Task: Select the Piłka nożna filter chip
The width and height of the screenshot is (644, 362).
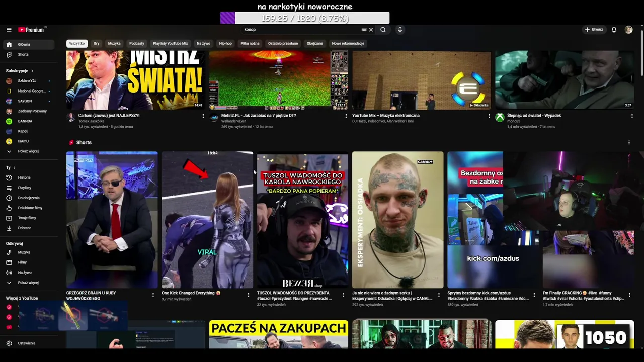Action: pyautogui.click(x=250, y=43)
